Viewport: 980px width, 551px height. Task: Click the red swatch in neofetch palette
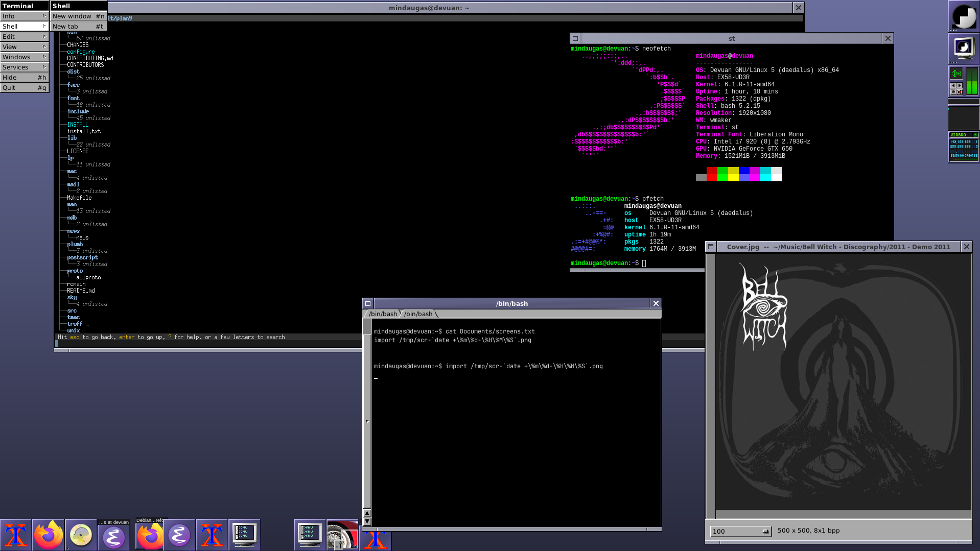click(712, 174)
